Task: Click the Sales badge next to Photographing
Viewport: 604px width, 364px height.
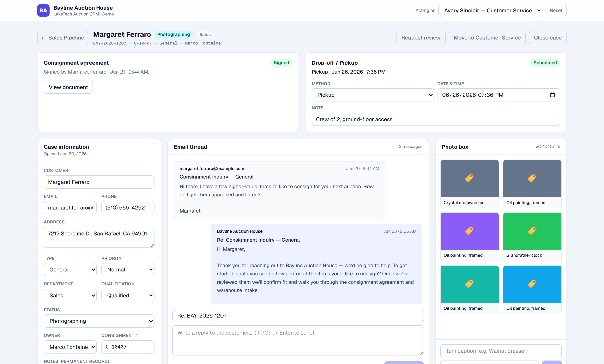Action: tap(205, 34)
